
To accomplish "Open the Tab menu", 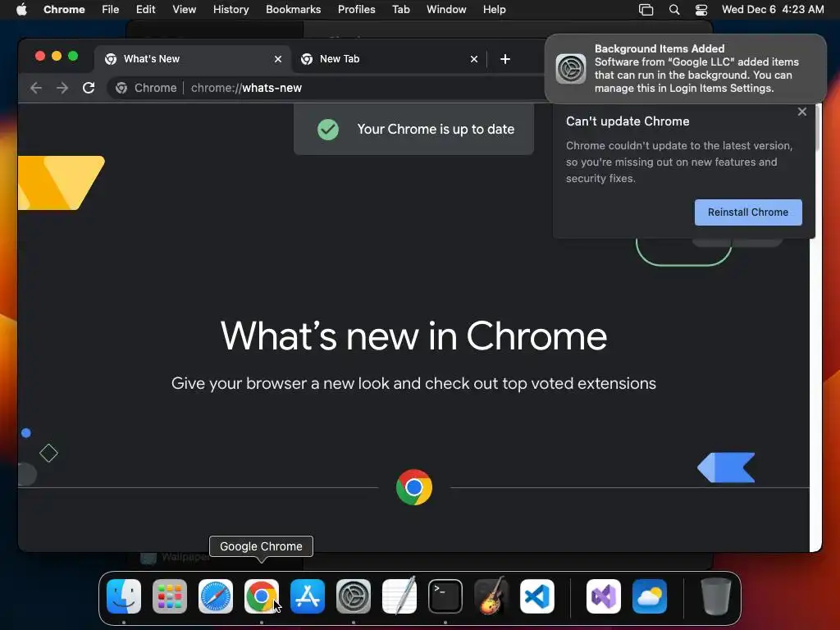I will pyautogui.click(x=400, y=10).
